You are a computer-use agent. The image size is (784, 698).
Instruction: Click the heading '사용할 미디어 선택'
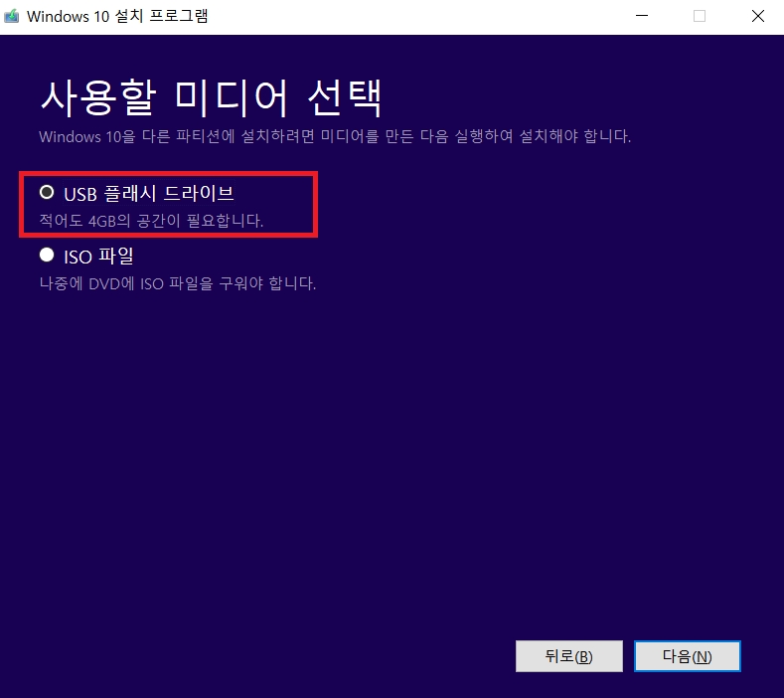click(x=211, y=97)
